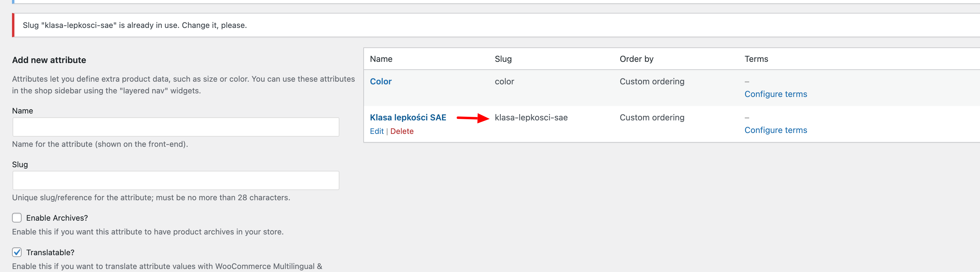
Task: Configure terms for Klasa lepkości SAE
Action: pyautogui.click(x=776, y=130)
